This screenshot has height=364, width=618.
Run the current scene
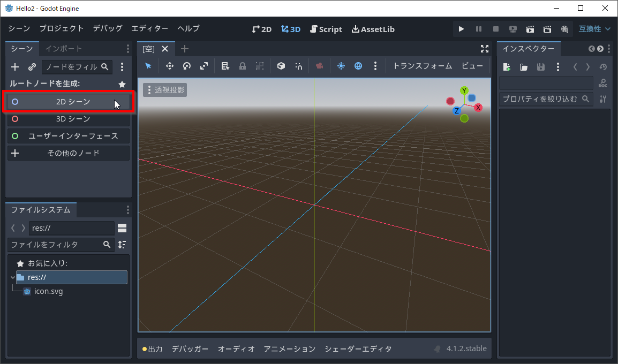(530, 29)
